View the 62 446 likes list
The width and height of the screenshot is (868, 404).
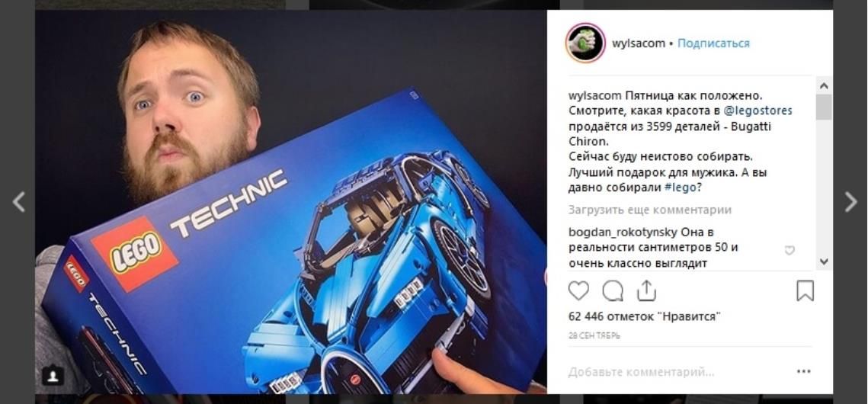pos(645,317)
